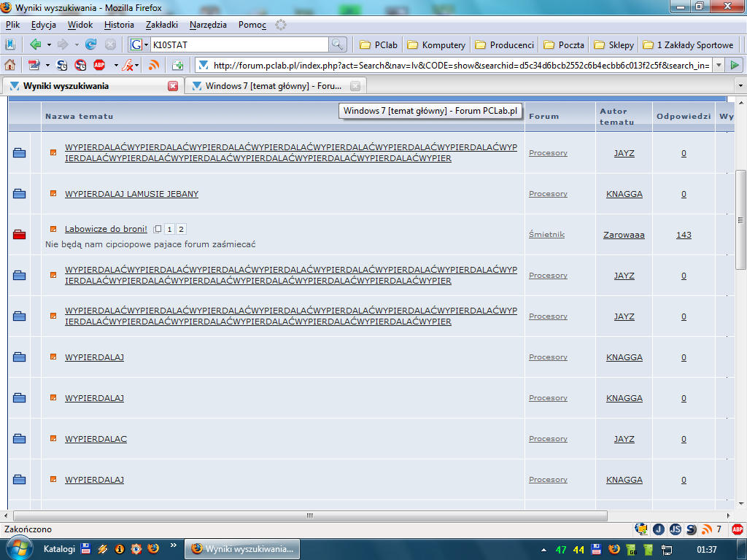Click the search magnifier icon
The width and height of the screenshot is (747, 560).
pos(337,44)
